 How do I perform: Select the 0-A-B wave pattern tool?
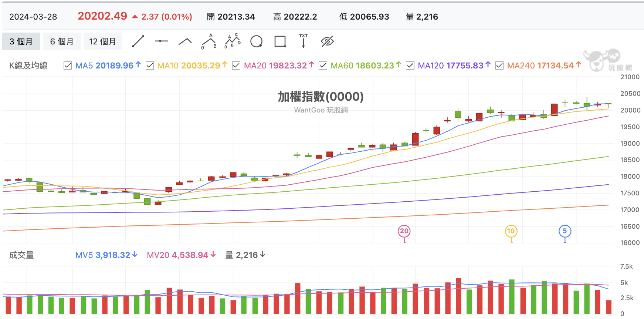coord(209,41)
